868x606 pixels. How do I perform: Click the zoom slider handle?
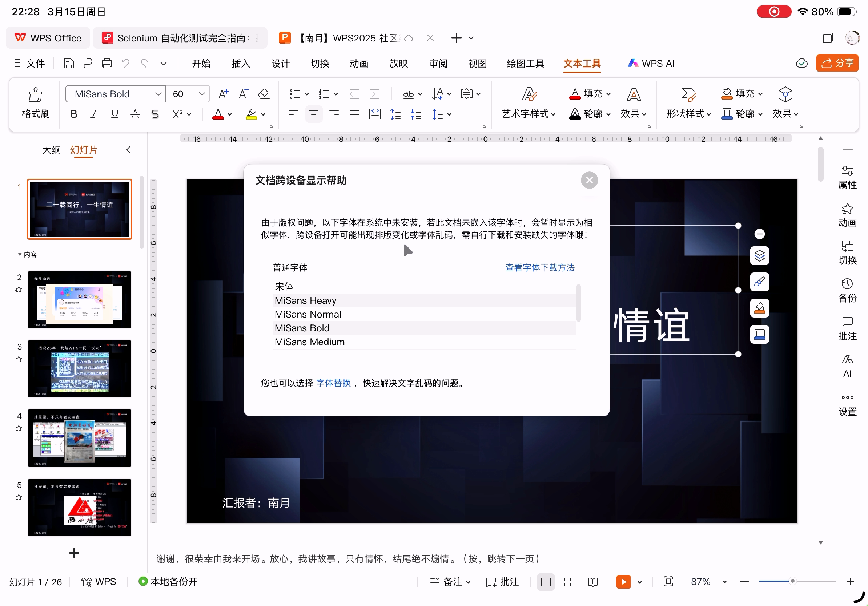coord(793,581)
